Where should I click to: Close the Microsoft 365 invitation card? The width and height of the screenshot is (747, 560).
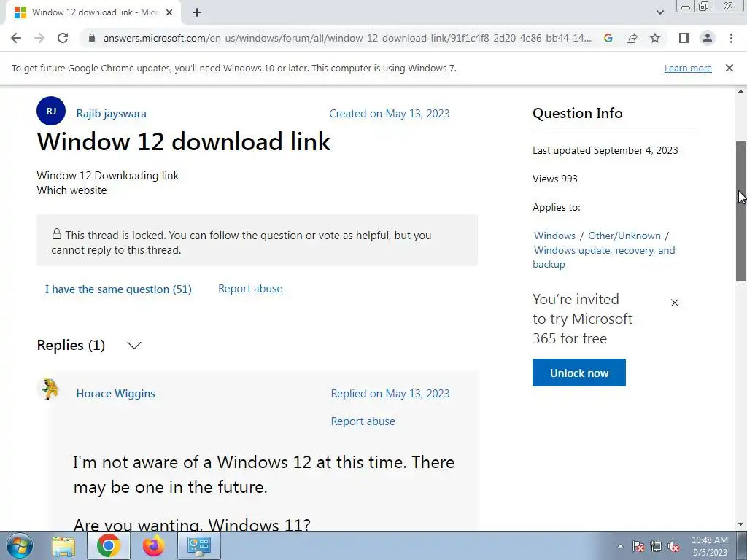[675, 303]
